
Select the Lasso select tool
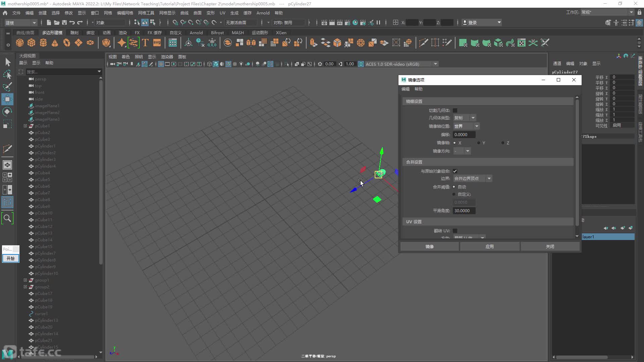tap(7, 74)
